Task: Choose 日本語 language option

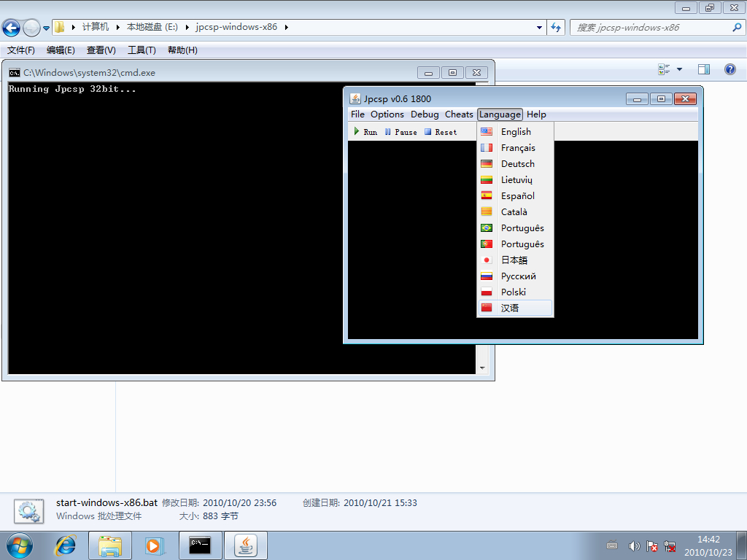Action: pos(515,260)
